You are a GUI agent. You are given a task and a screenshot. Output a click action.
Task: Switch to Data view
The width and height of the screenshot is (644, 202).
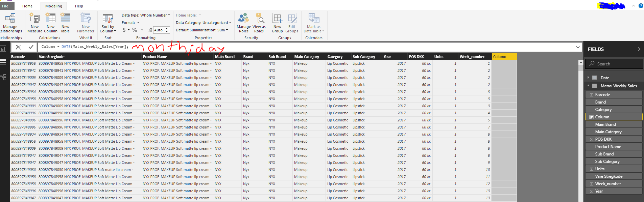[x=3, y=63]
